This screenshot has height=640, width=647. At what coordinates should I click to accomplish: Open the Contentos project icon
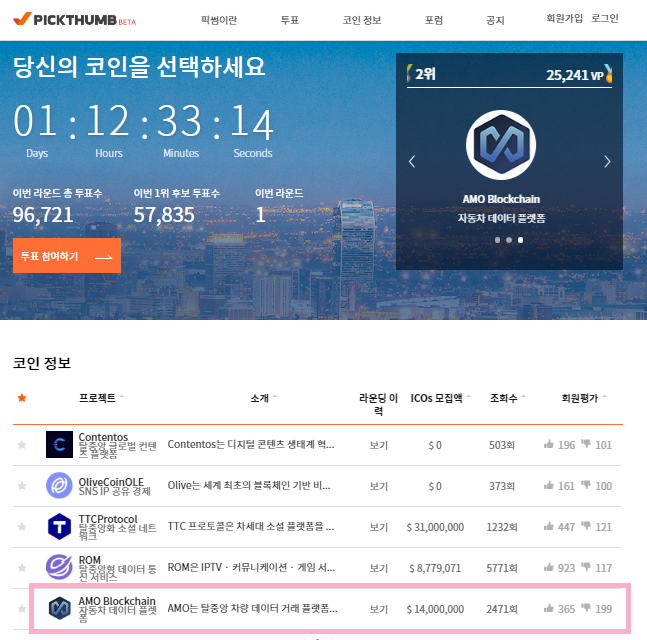point(61,444)
